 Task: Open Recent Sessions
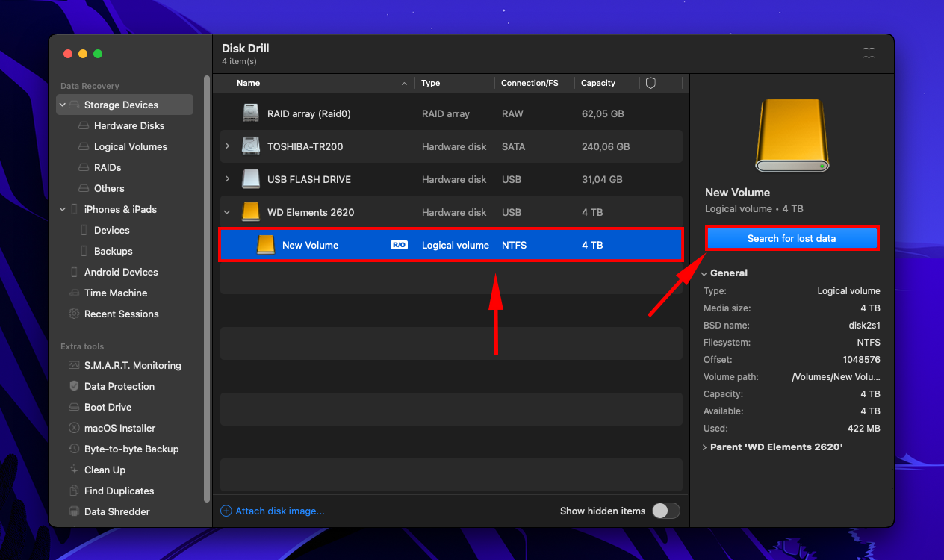[x=122, y=314]
